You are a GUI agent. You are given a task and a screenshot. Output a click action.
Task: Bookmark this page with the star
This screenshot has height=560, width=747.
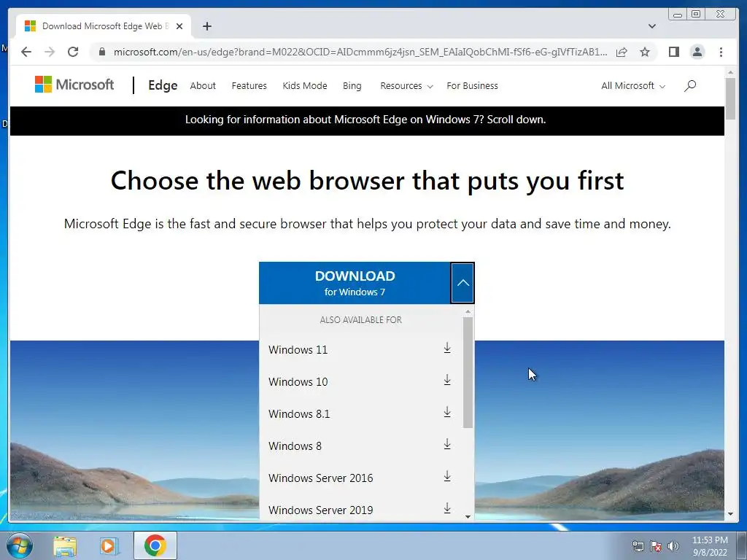click(645, 52)
